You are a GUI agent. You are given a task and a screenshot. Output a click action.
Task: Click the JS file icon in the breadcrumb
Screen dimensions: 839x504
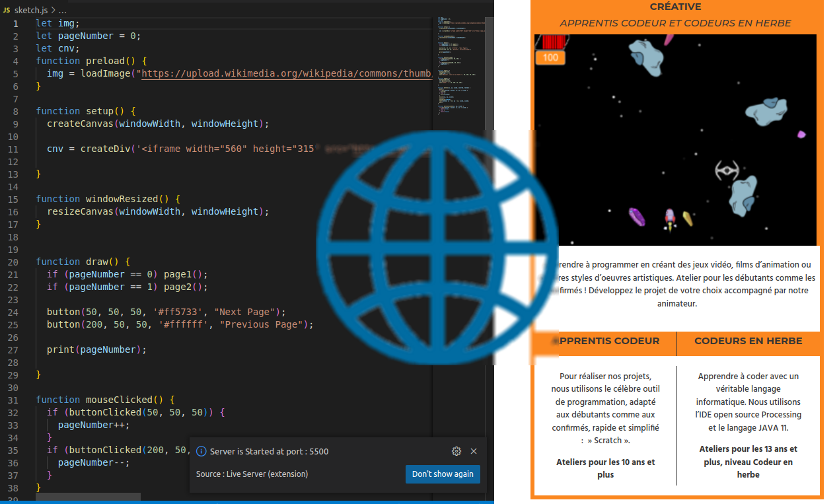coord(7,11)
